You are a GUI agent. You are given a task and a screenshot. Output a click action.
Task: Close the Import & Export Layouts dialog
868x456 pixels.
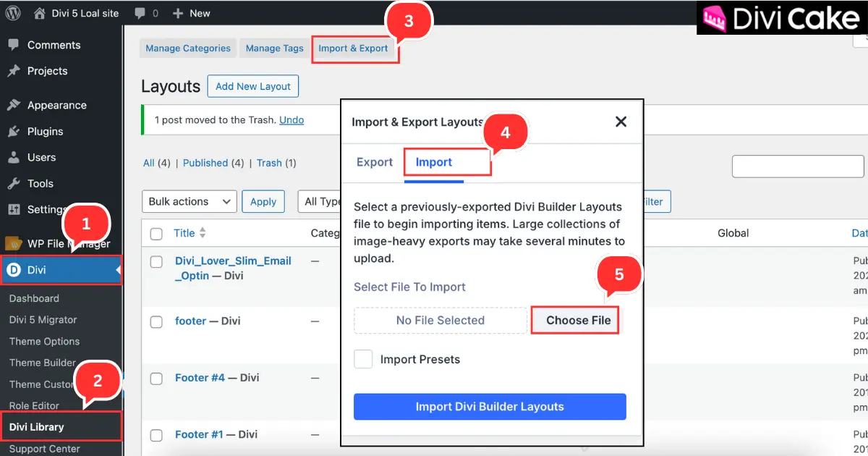point(621,122)
